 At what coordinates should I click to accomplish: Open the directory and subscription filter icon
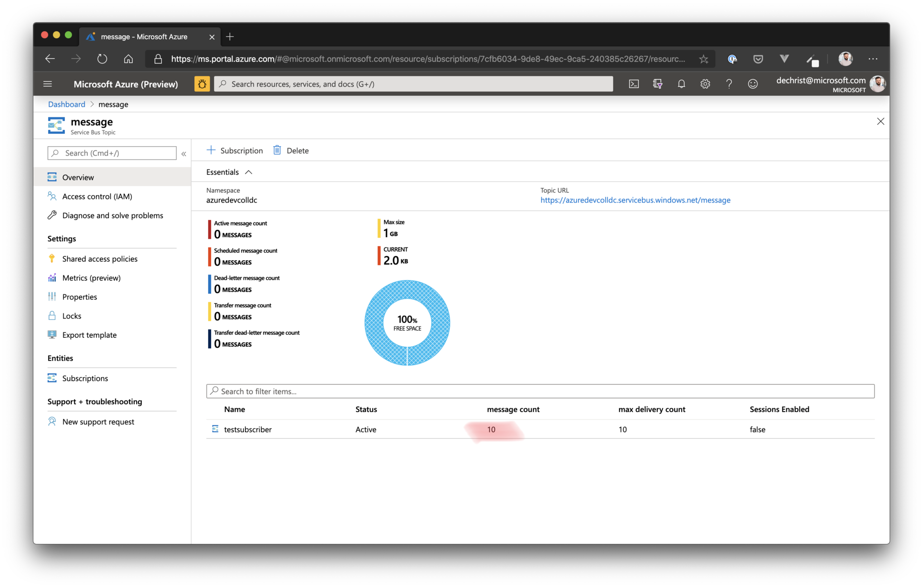[657, 84]
